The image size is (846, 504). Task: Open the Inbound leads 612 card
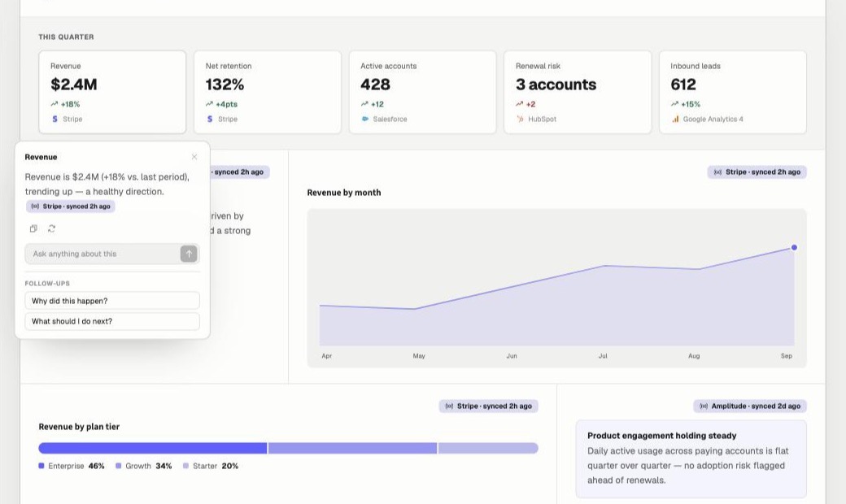[733, 92]
